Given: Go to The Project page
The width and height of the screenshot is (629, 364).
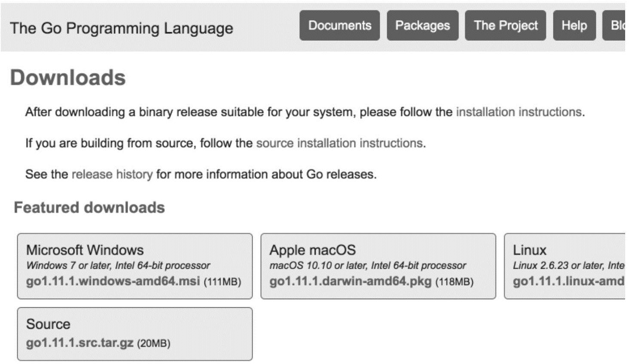Looking at the screenshot, I should click(505, 26).
